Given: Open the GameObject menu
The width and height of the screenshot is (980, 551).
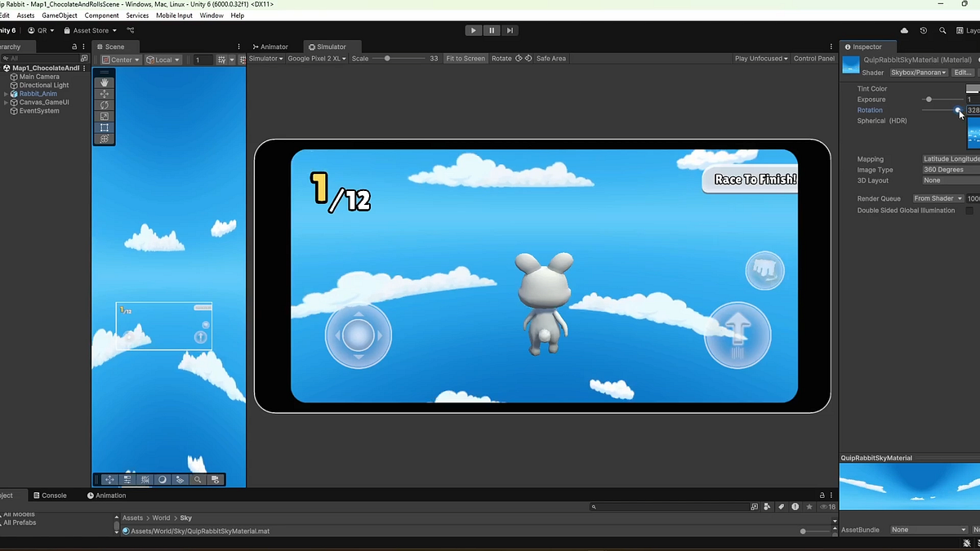Looking at the screenshot, I should 59,15.
